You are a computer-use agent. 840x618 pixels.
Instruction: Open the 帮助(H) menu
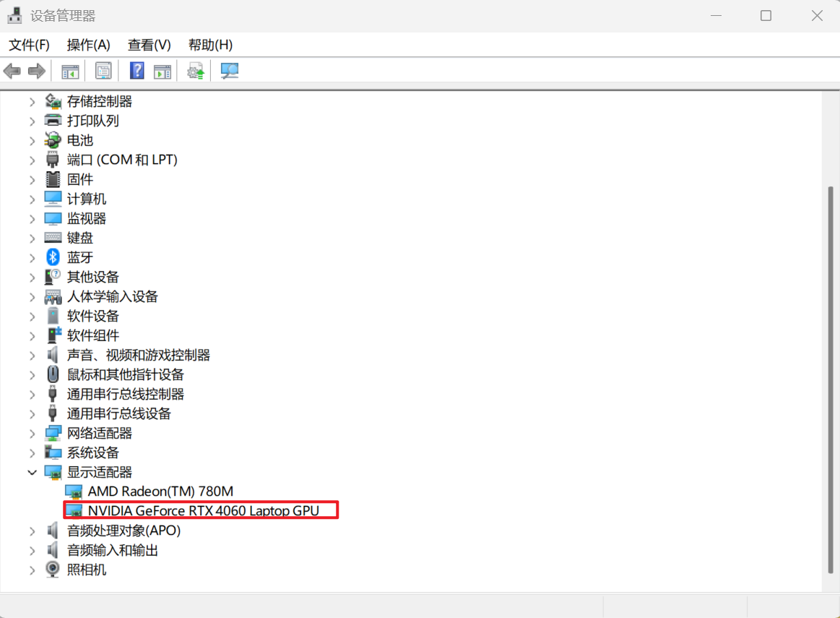click(x=210, y=45)
